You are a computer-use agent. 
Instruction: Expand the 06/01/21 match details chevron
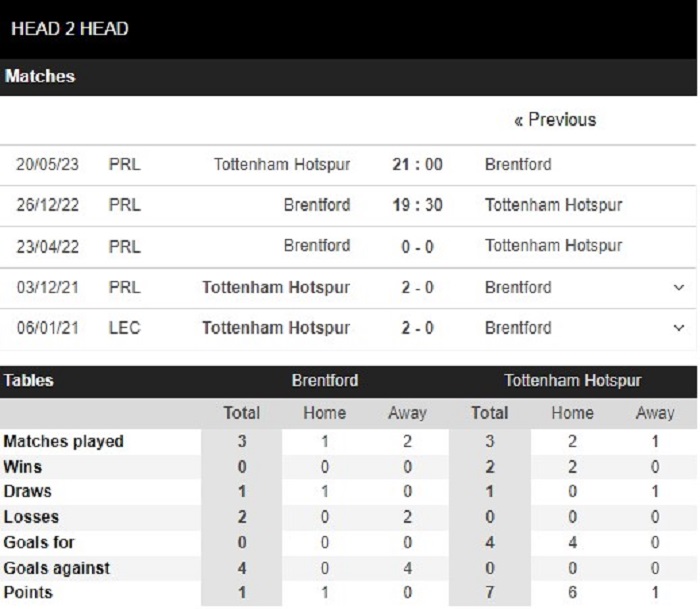pyautogui.click(x=680, y=328)
